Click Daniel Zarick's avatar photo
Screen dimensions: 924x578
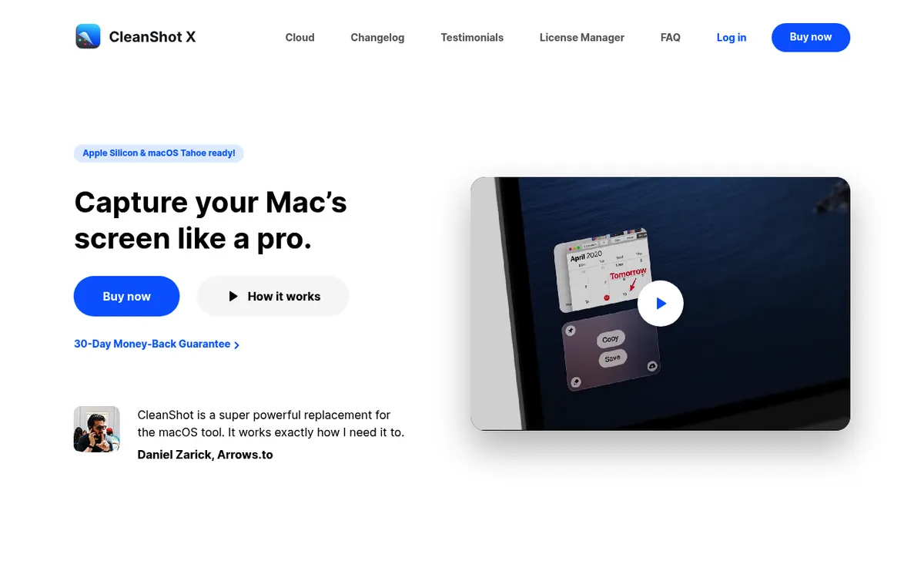click(x=97, y=429)
